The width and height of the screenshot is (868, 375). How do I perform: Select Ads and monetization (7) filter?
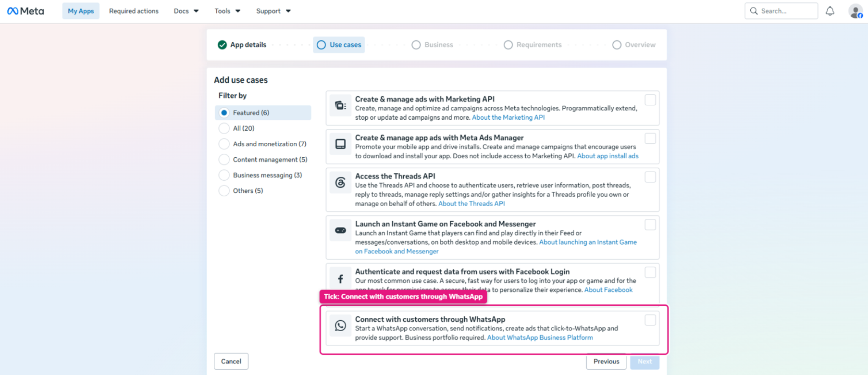tap(263, 144)
